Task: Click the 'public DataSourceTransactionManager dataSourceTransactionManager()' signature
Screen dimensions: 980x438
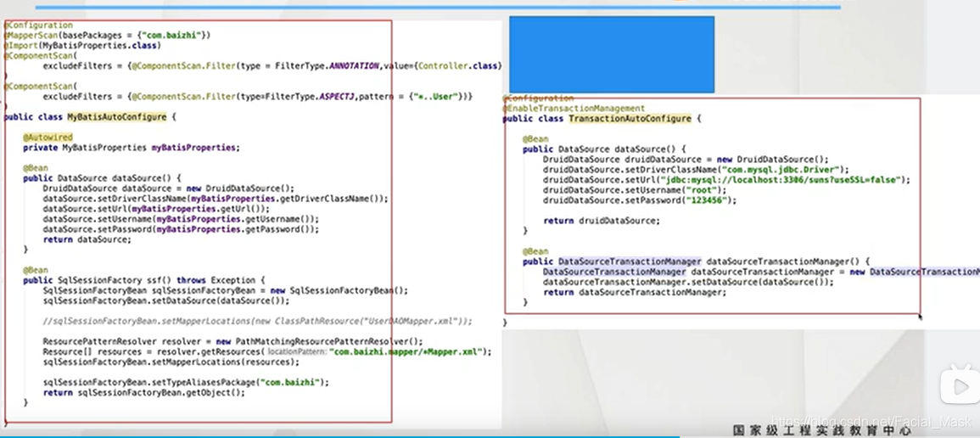Action: coord(697,261)
